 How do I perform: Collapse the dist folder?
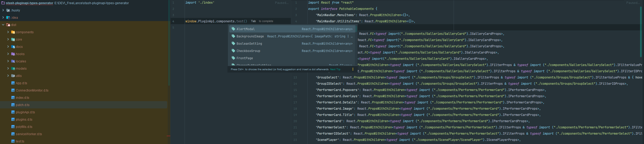tap(3, 25)
